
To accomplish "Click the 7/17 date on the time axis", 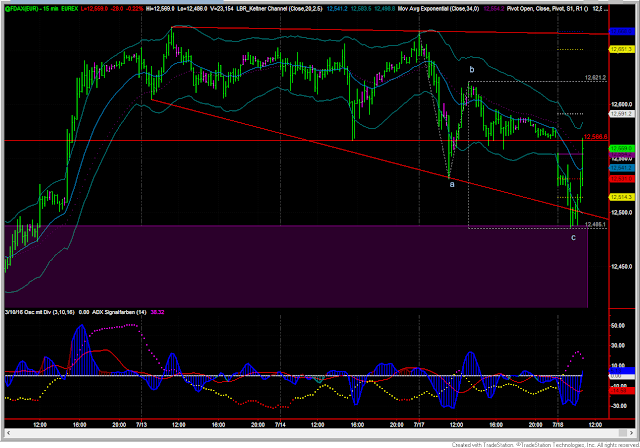I will coord(419,425).
